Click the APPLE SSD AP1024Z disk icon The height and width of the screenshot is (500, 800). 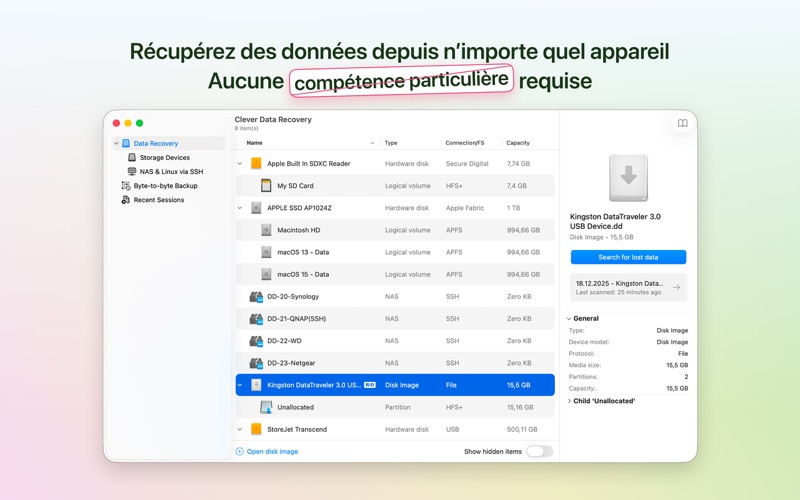[x=256, y=208]
